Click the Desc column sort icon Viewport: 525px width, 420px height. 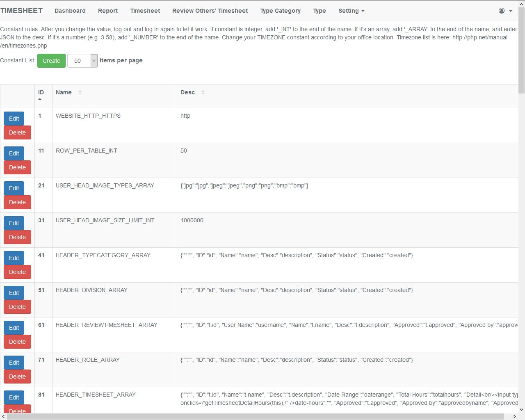203,92
